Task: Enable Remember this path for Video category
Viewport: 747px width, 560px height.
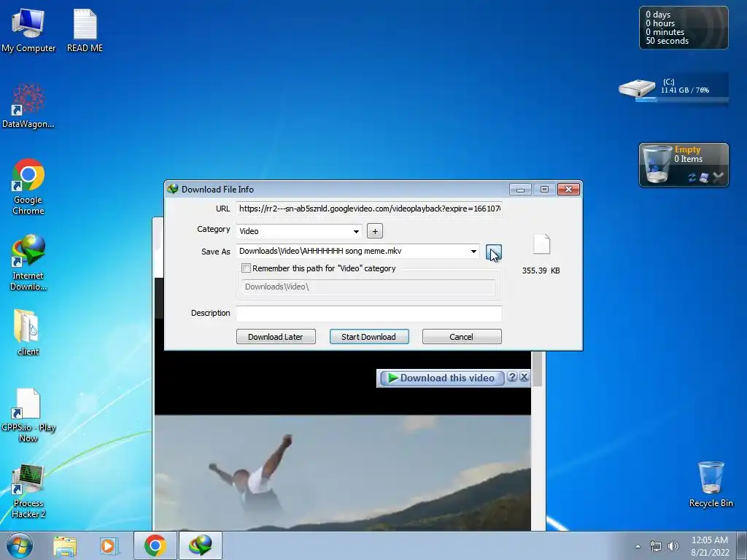Action: click(x=247, y=268)
